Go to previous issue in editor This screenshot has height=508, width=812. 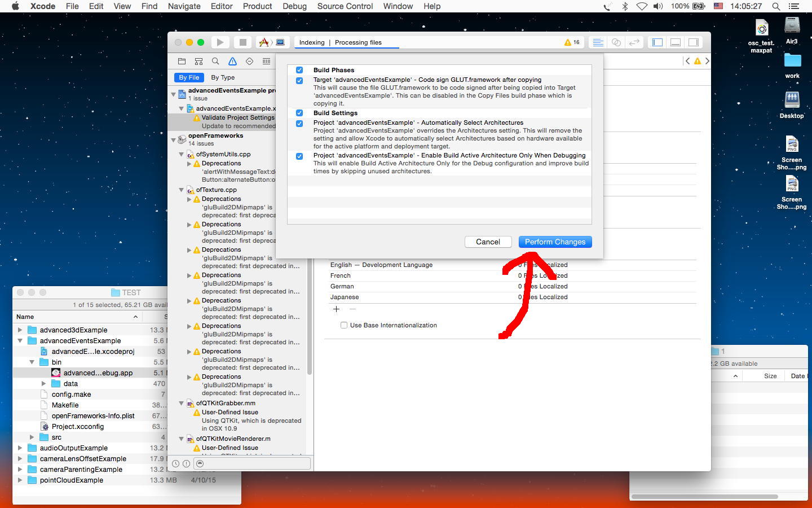pyautogui.click(x=687, y=61)
